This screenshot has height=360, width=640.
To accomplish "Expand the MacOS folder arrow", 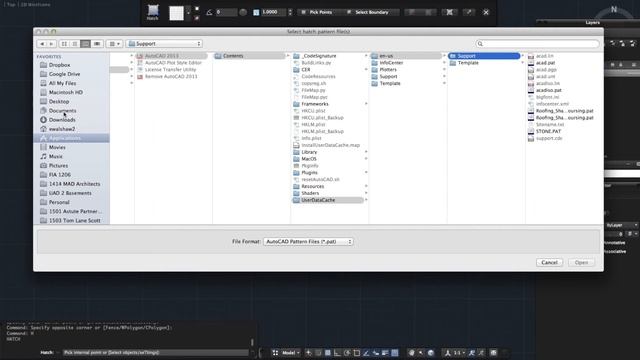I will point(366,159).
